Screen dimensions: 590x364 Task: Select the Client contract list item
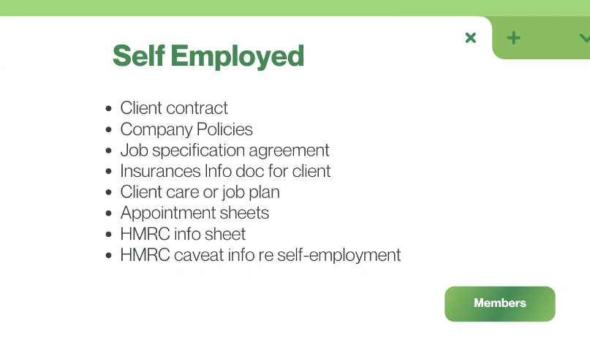(x=174, y=108)
